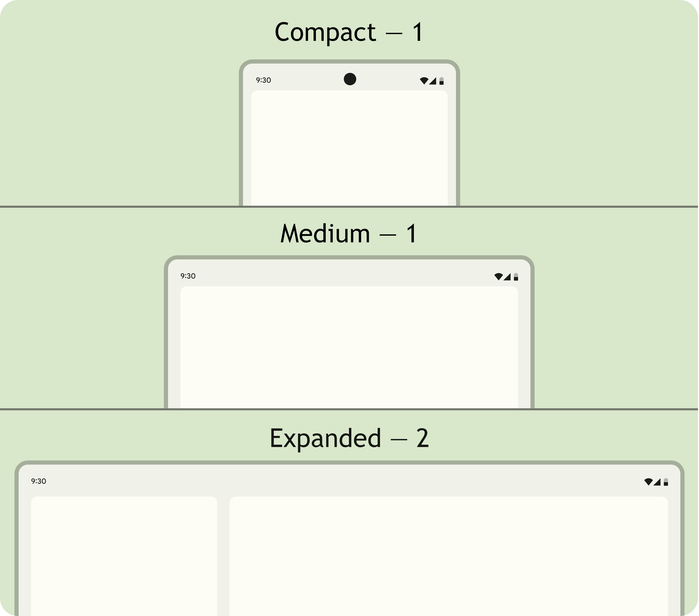Tap the camera cutout on the Compact phone
The width and height of the screenshot is (699, 616).
tap(350, 79)
